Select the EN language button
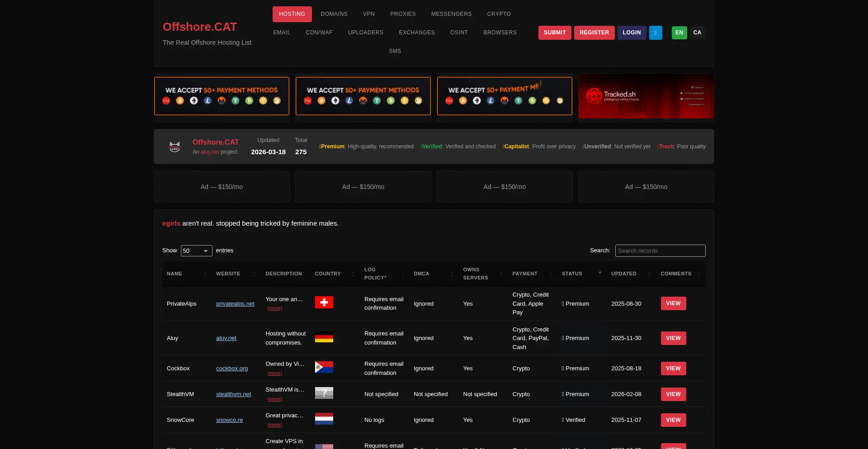Screen dimensions: 868x449 tap(679, 33)
